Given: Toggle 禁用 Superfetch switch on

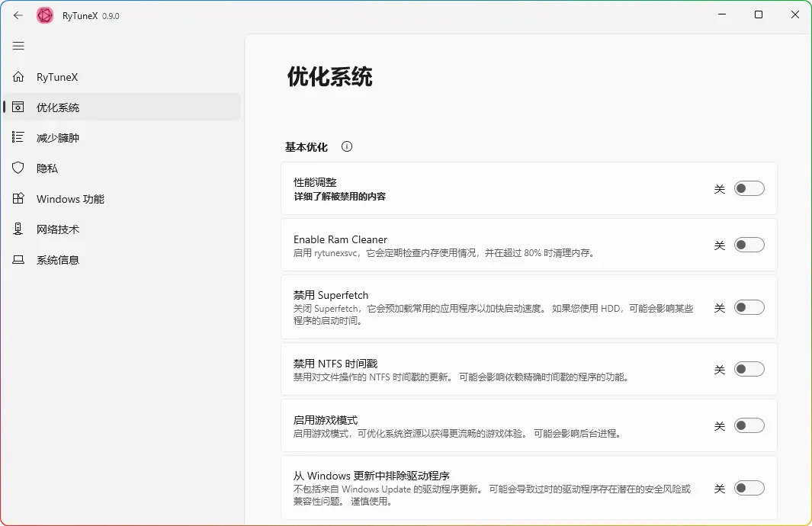Looking at the screenshot, I should click(x=749, y=307).
